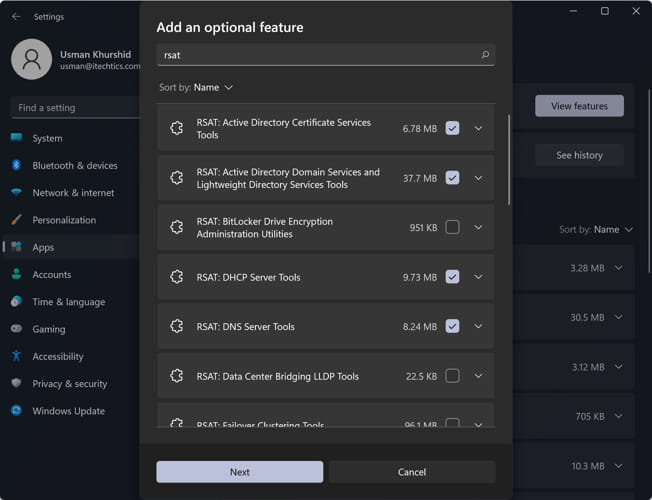This screenshot has width=652, height=500.
Task: Click the Find a setting search box
Action: point(75,108)
